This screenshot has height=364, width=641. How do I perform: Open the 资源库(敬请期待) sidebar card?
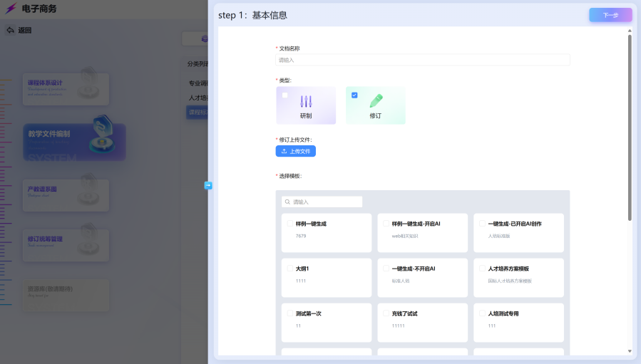pyautogui.click(x=66, y=295)
